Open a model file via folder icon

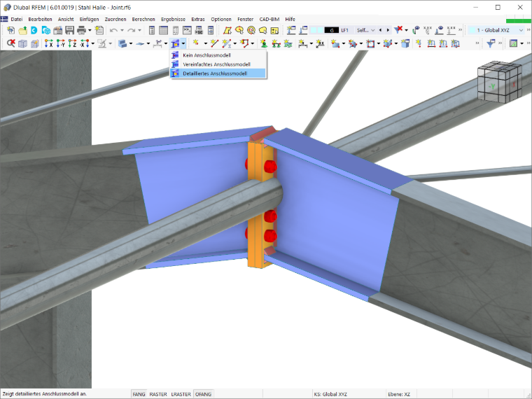coord(22,30)
